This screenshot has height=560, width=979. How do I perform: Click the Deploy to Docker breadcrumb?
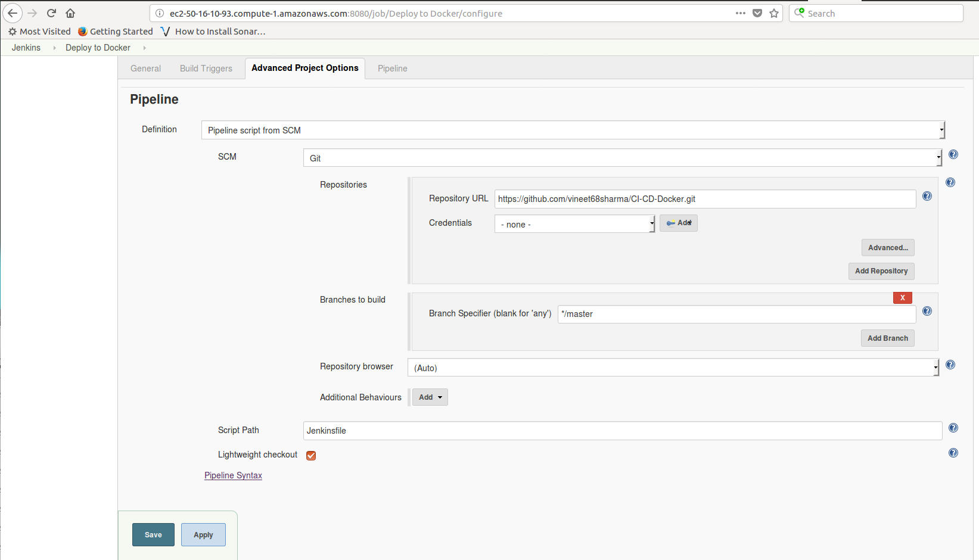(x=98, y=48)
